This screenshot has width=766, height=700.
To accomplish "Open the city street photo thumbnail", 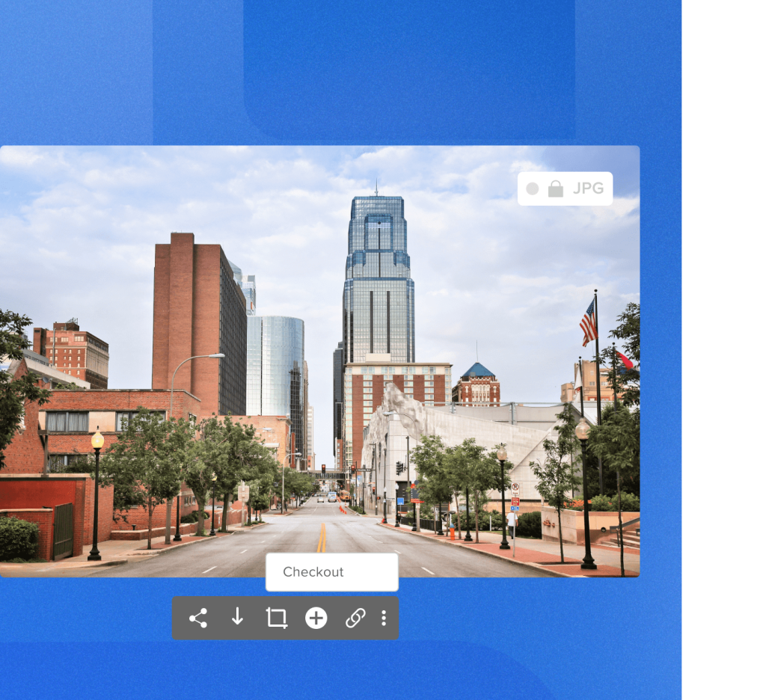I will coord(320,361).
